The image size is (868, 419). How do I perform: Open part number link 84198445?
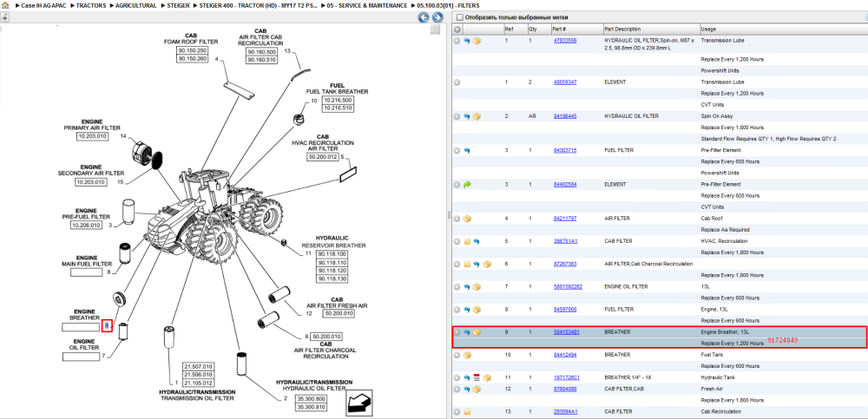[565, 116]
